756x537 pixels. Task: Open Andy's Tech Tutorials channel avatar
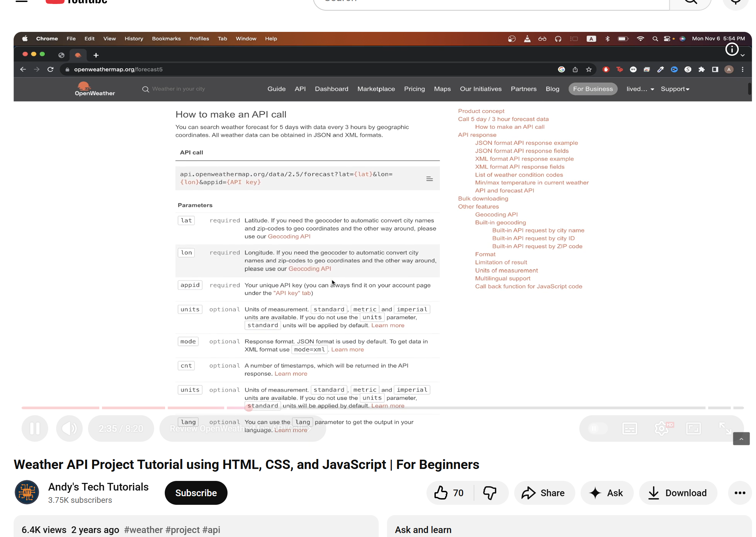[x=27, y=492]
